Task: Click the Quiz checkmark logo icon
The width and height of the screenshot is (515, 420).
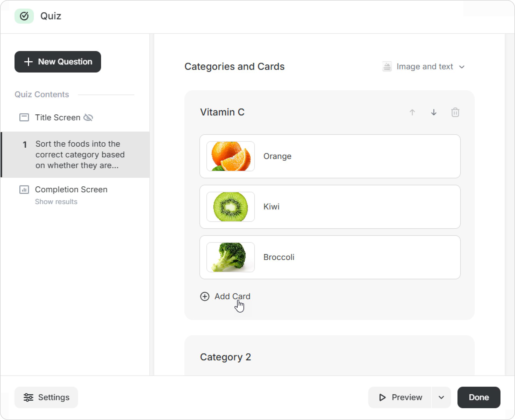Action: (x=24, y=16)
